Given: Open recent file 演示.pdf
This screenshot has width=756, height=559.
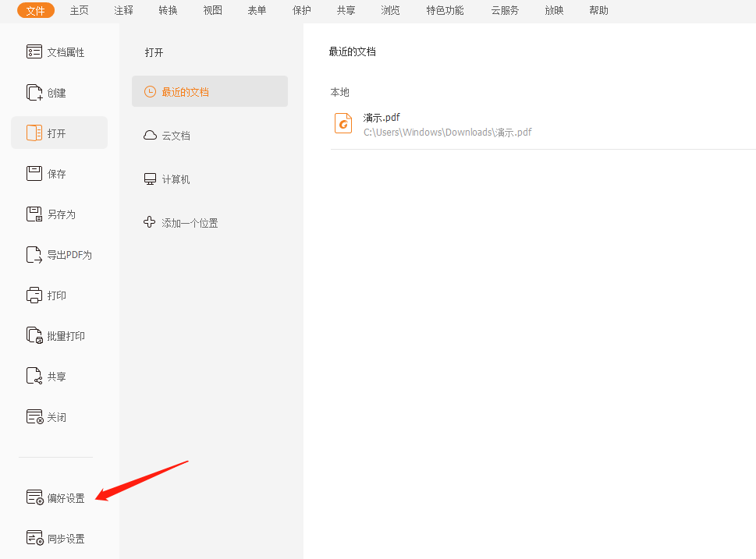Looking at the screenshot, I should [x=382, y=118].
